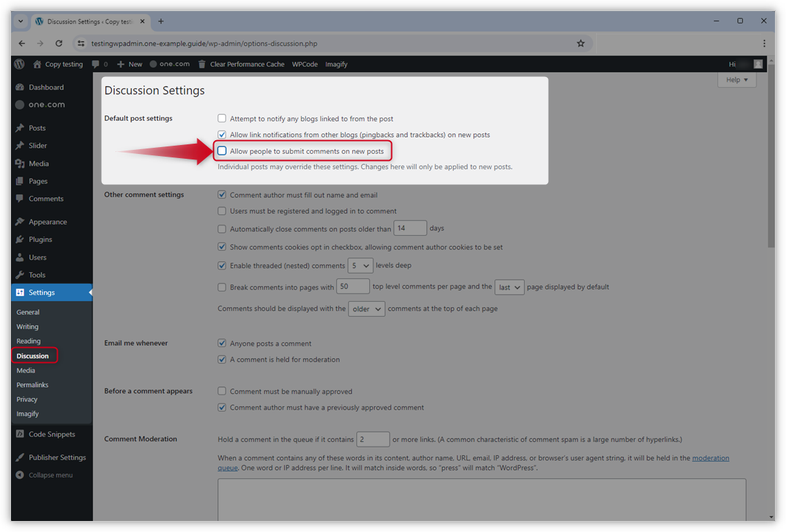Viewport: 786px width, 532px height.
Task: Click the Tools wrench icon in sidebar
Action: click(19, 275)
